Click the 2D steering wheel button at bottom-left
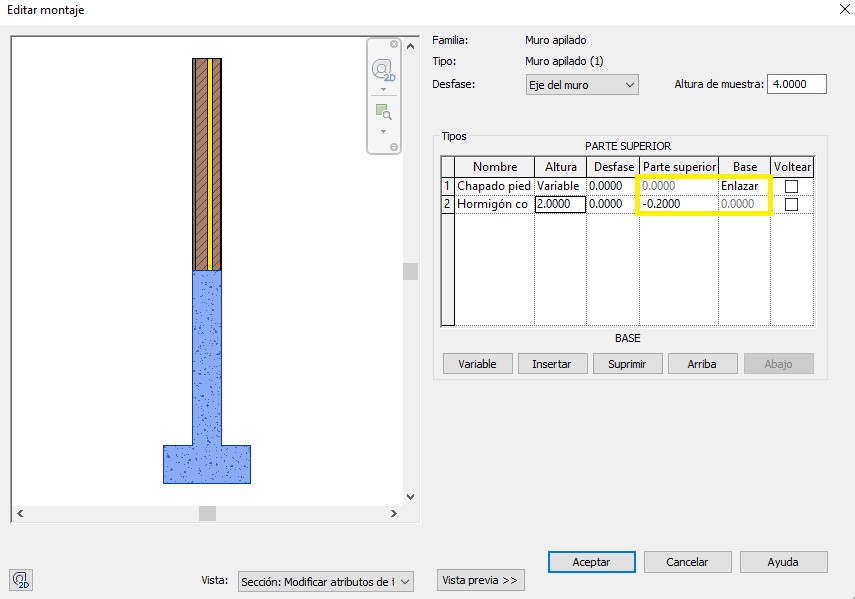This screenshot has height=599, width=855. point(20,580)
